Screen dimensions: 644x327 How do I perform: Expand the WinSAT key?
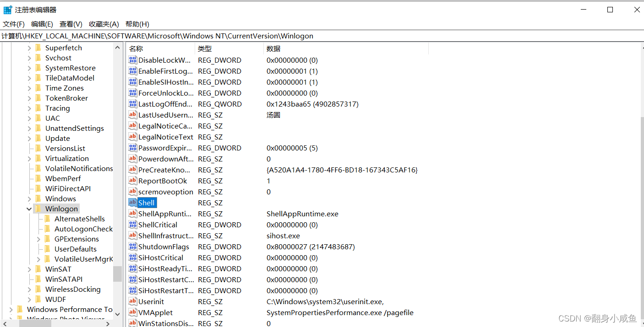[29, 269]
